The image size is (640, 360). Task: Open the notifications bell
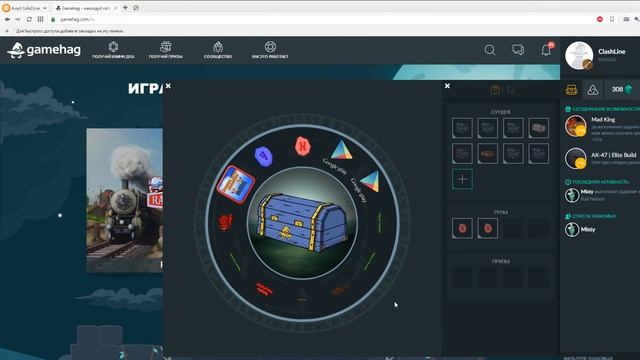click(546, 50)
